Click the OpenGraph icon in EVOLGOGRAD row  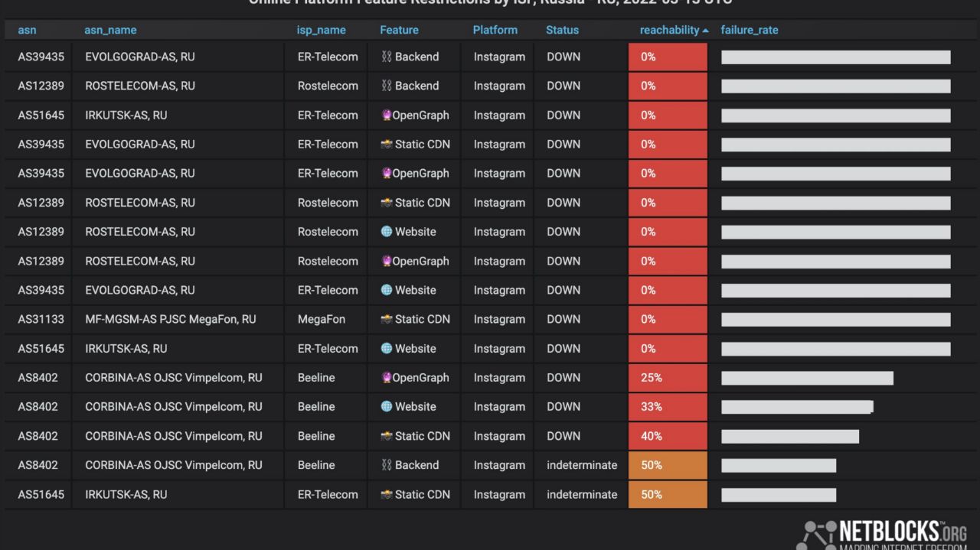tap(386, 174)
